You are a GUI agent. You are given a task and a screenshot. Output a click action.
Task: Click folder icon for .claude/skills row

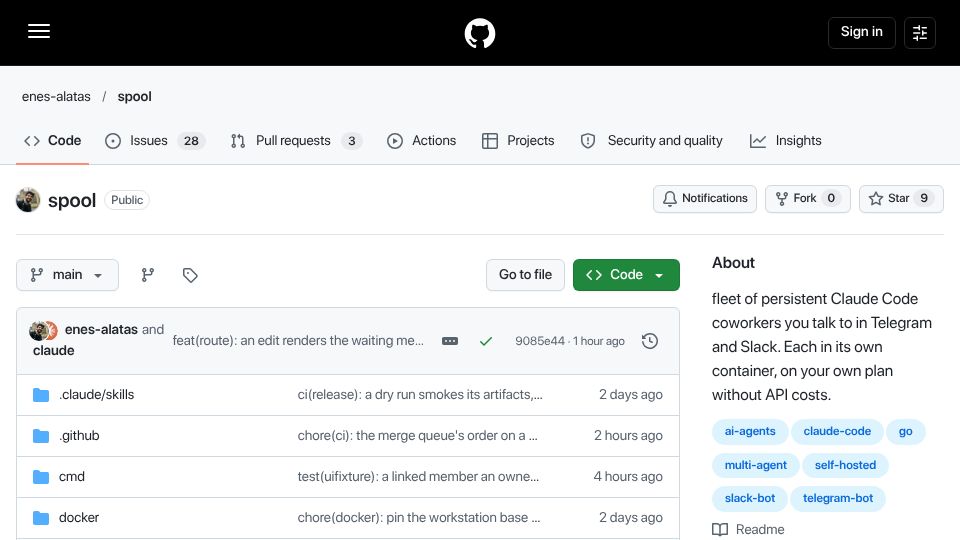coord(41,395)
